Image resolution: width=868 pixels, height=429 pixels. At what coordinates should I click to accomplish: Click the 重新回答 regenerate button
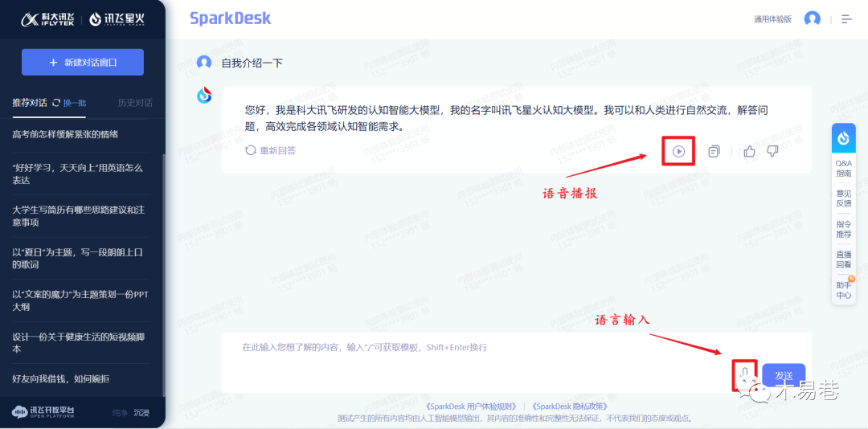point(270,150)
